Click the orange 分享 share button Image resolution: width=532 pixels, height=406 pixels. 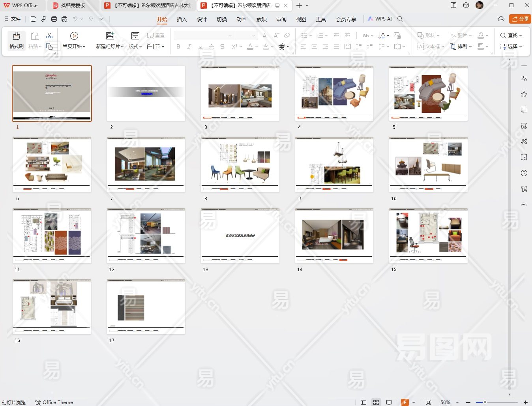click(x=520, y=19)
